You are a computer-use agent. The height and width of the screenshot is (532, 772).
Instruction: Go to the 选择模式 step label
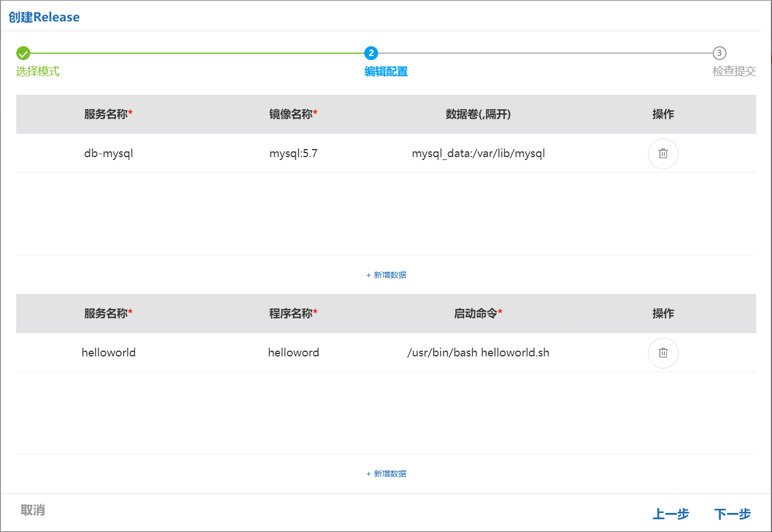pos(38,72)
